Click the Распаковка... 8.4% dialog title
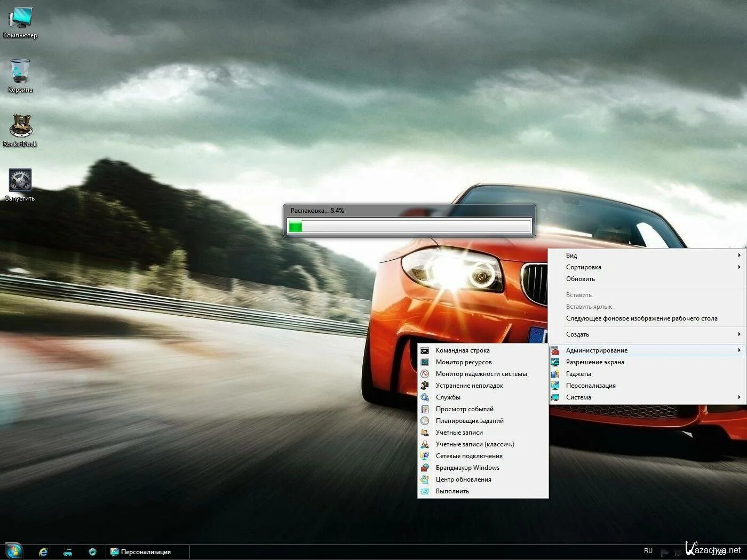Screen dimensions: 747x560 tap(317, 211)
